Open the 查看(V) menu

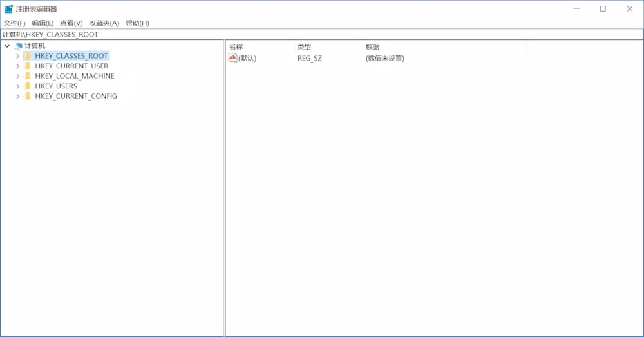pos(71,23)
